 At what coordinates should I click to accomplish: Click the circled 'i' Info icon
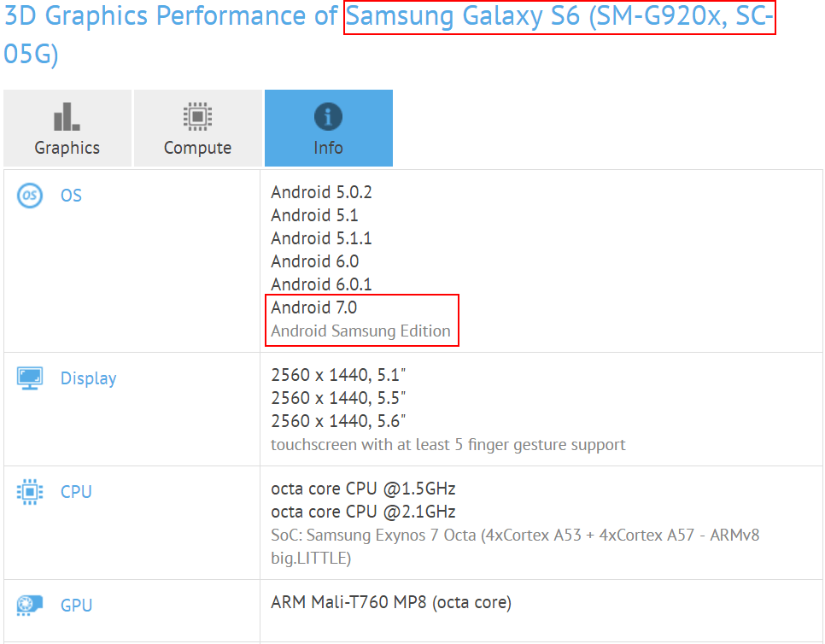(328, 116)
